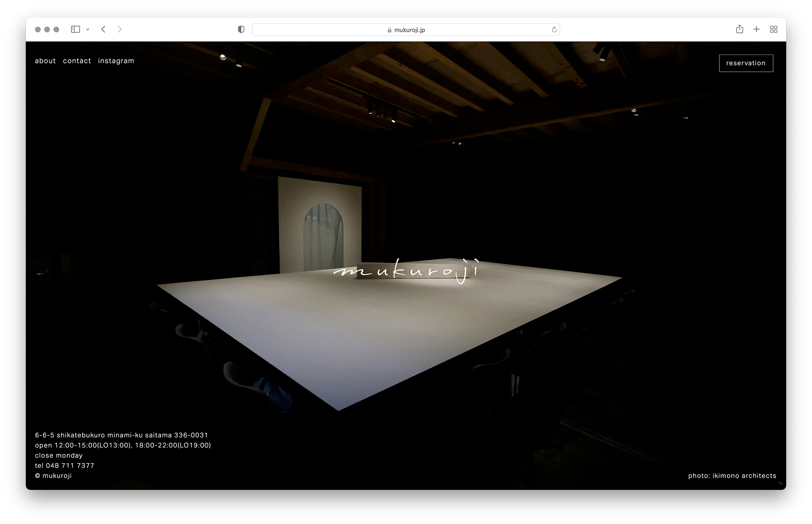Expand the sidebar dropdown chevron
Viewport: 812px width, 524px height.
(88, 30)
